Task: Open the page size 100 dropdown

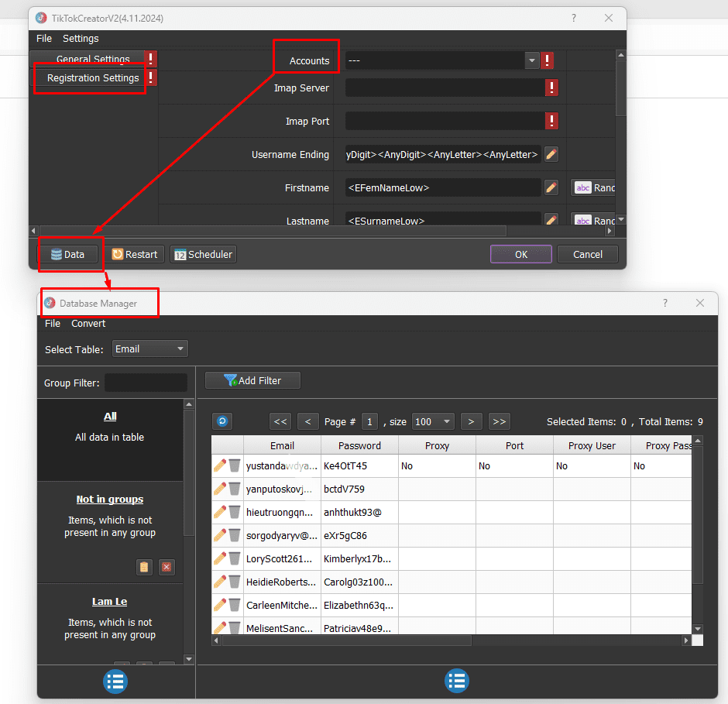Action: [433, 421]
